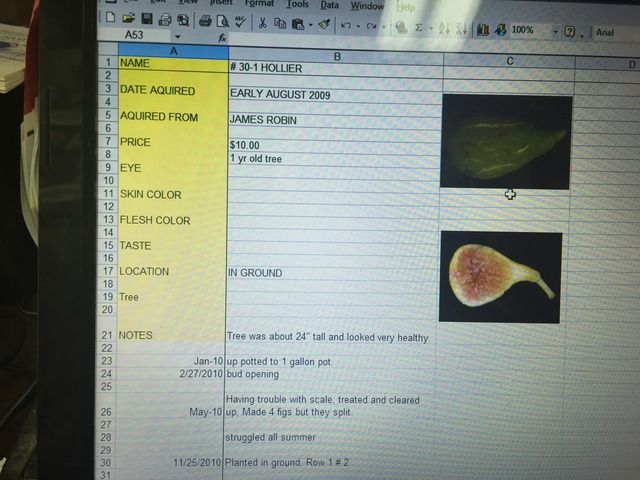Select the cut fig interior photo
The width and height of the screenshot is (640, 480).
(x=500, y=276)
